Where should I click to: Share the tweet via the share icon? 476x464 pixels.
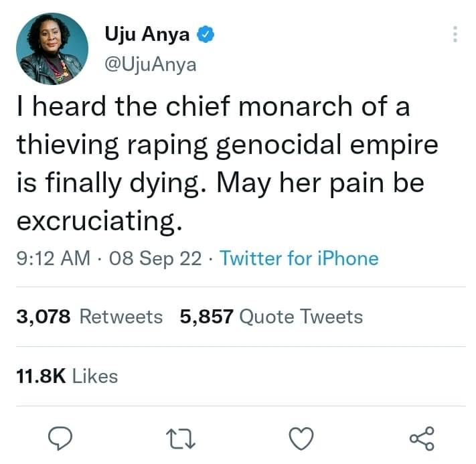pos(421,439)
